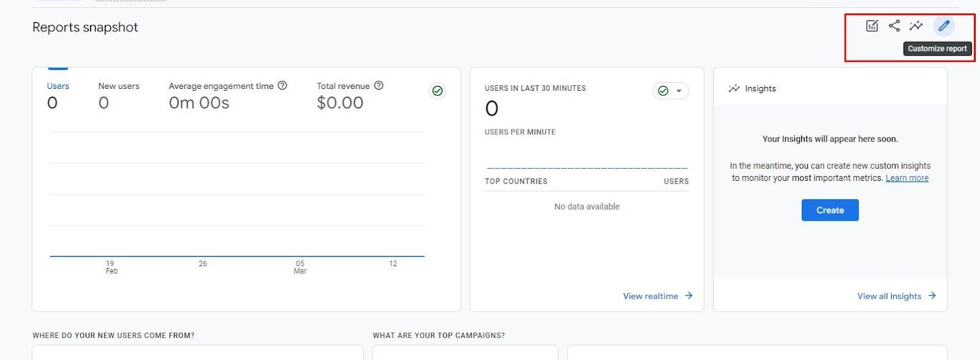
Task: Click the Customize report pencil icon
Action: 944,26
